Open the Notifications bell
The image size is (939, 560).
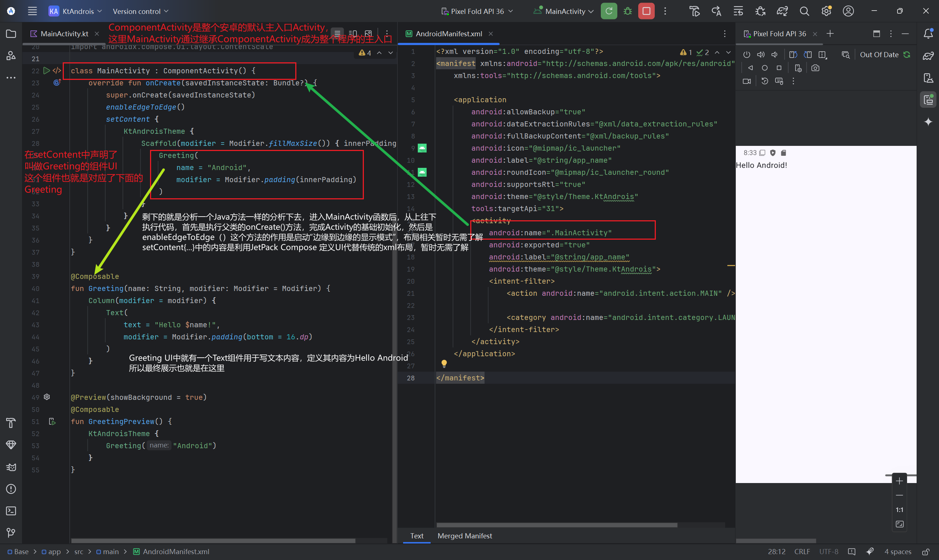928,34
